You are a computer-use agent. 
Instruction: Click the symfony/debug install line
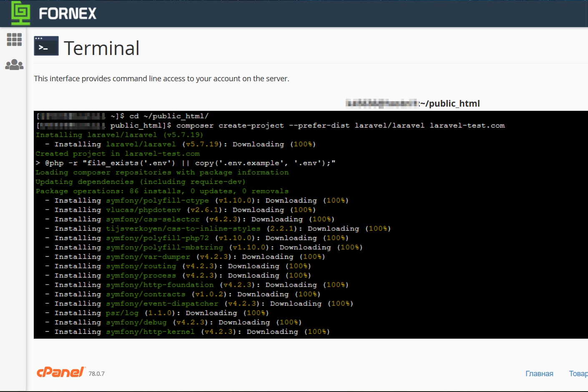(173, 322)
